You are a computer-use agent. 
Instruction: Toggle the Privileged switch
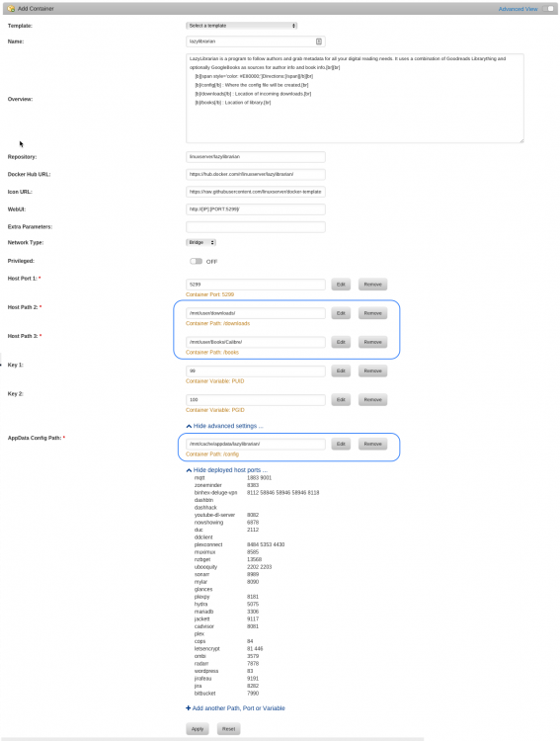tap(196, 262)
